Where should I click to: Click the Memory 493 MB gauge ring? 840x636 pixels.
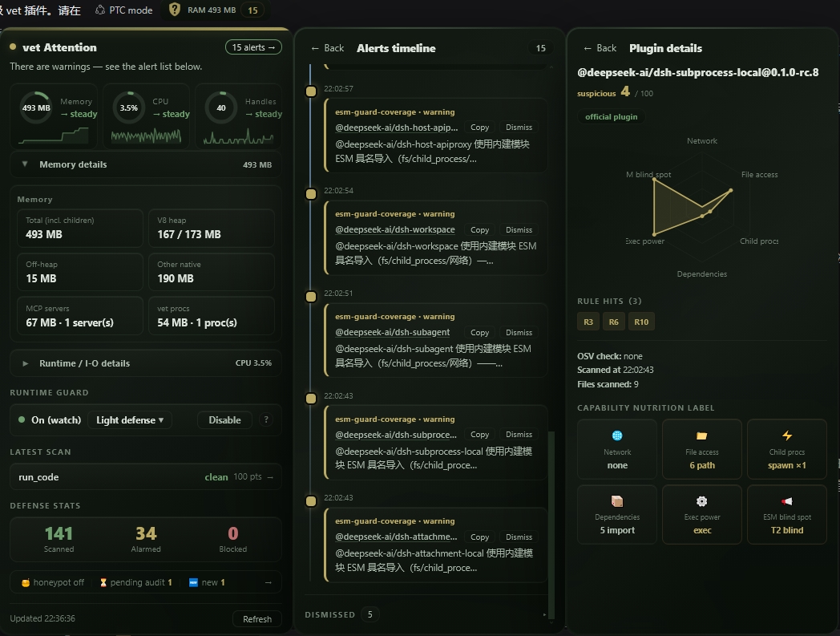coord(36,107)
